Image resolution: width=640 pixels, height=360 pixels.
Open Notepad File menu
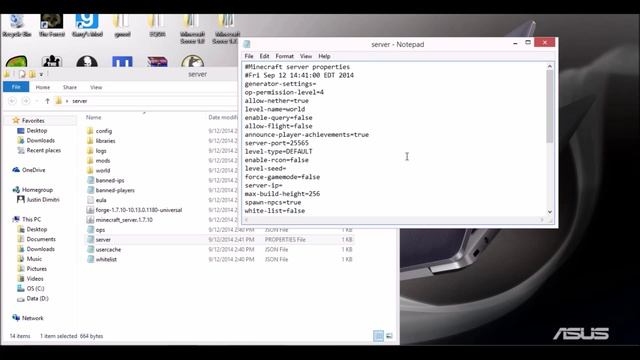tap(249, 56)
